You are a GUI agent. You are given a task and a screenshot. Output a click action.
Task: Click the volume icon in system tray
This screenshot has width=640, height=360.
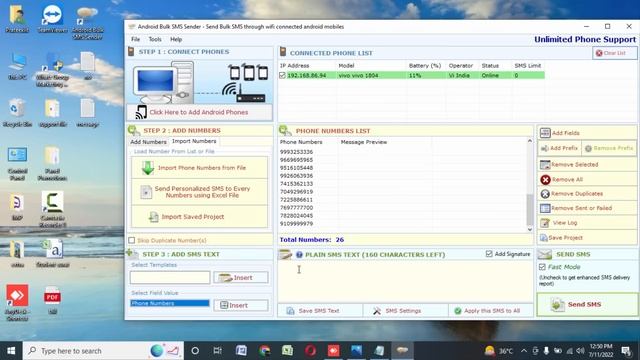(580, 351)
